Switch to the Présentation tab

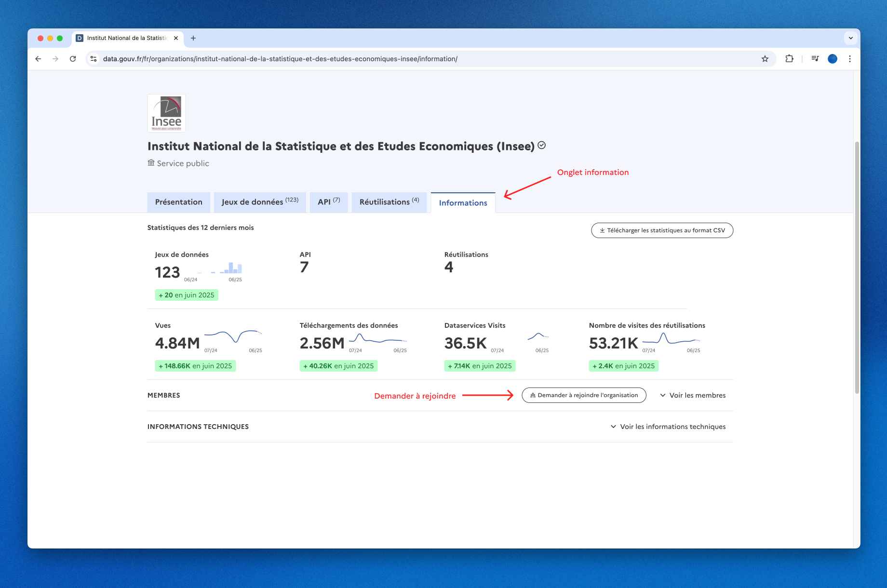pyautogui.click(x=178, y=202)
